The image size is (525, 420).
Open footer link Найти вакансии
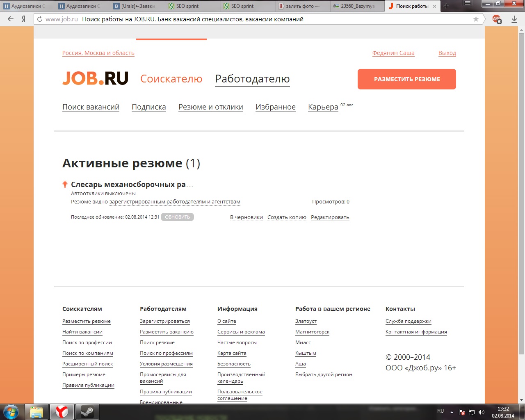tap(82, 332)
